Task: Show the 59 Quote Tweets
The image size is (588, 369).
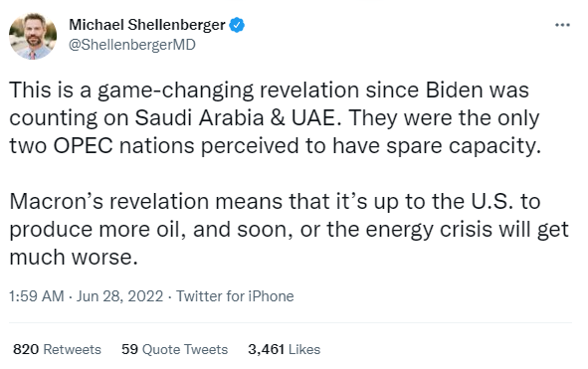Action: coord(174,349)
